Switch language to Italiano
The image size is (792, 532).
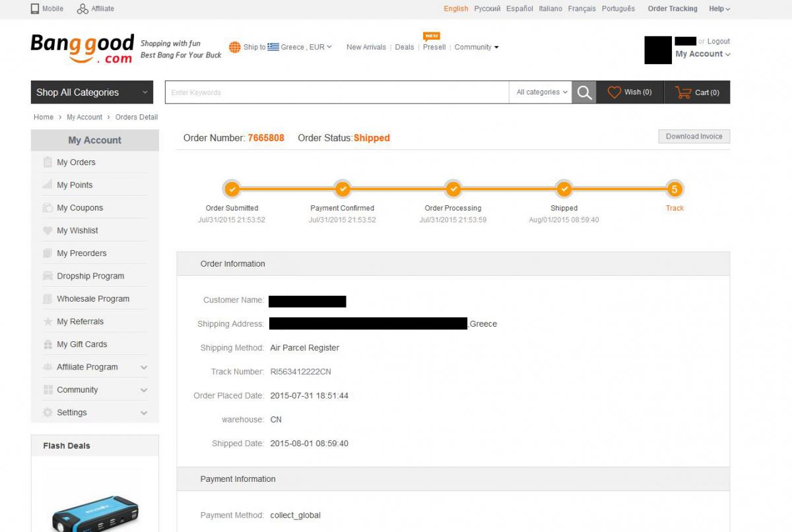coord(550,9)
